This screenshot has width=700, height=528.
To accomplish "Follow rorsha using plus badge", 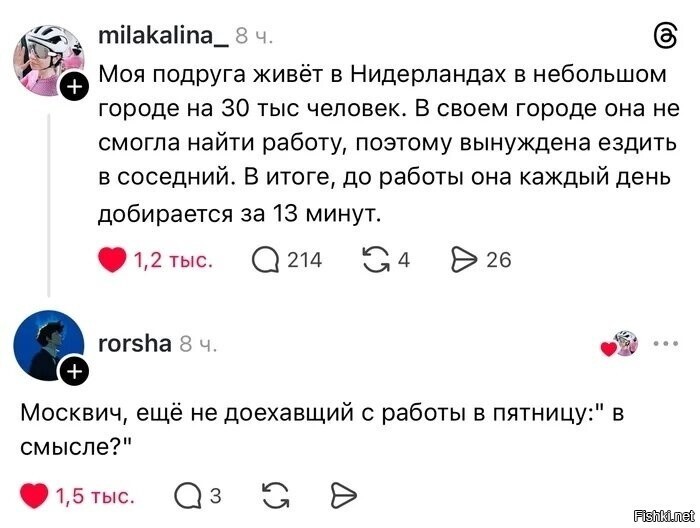I will [x=75, y=374].
